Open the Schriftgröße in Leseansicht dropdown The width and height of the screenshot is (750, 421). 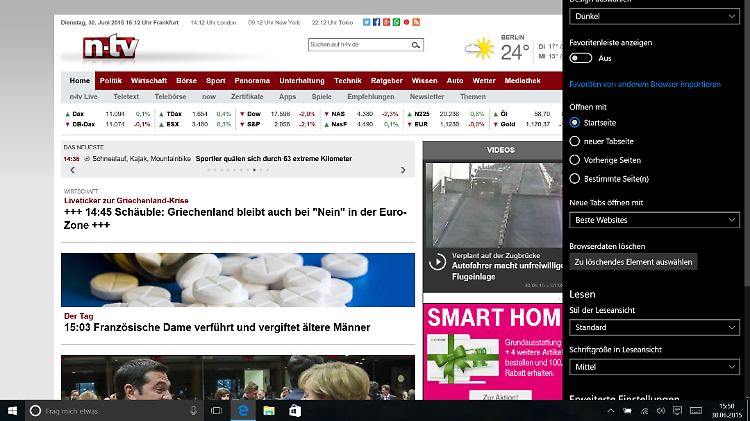654,367
